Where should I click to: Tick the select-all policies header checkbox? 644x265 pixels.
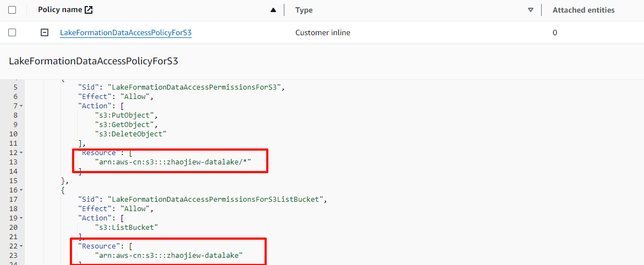click(x=12, y=10)
